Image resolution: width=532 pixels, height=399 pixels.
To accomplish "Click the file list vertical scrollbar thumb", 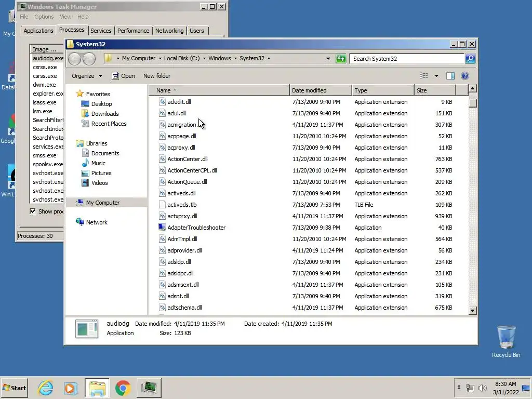I will click(473, 103).
